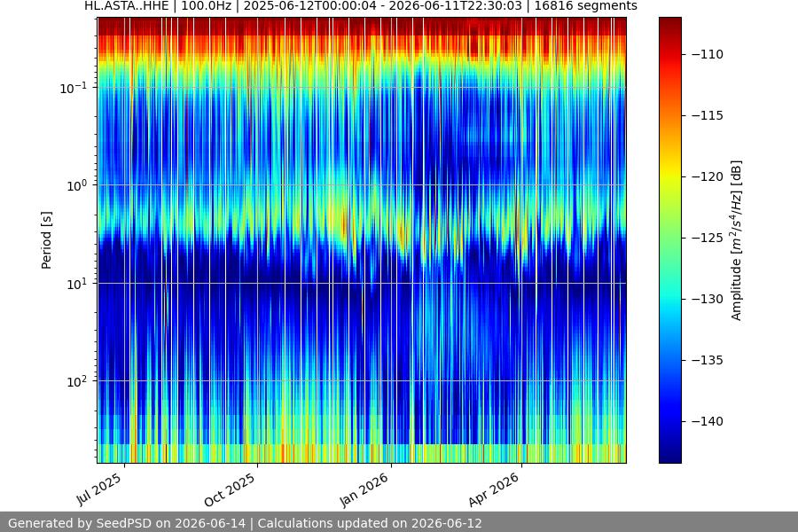Click the −135 colorbar tick label

click(708, 360)
